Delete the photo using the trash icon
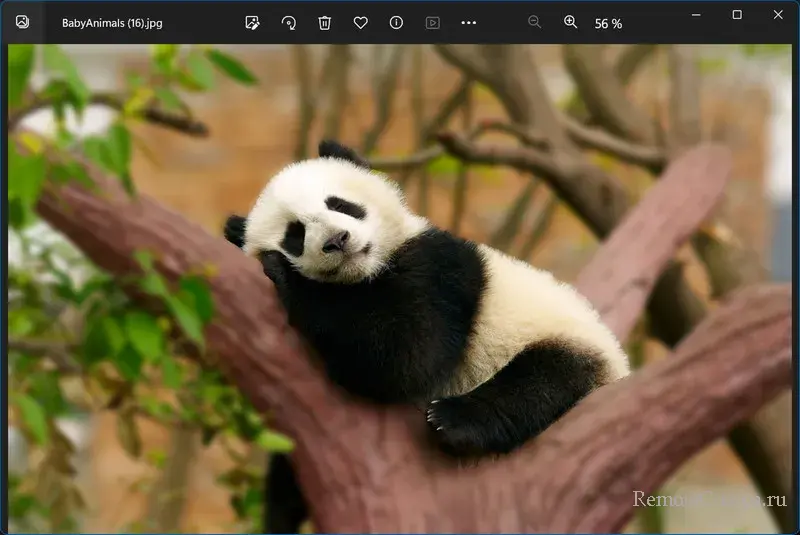Viewport: 800px width, 535px height. (325, 22)
